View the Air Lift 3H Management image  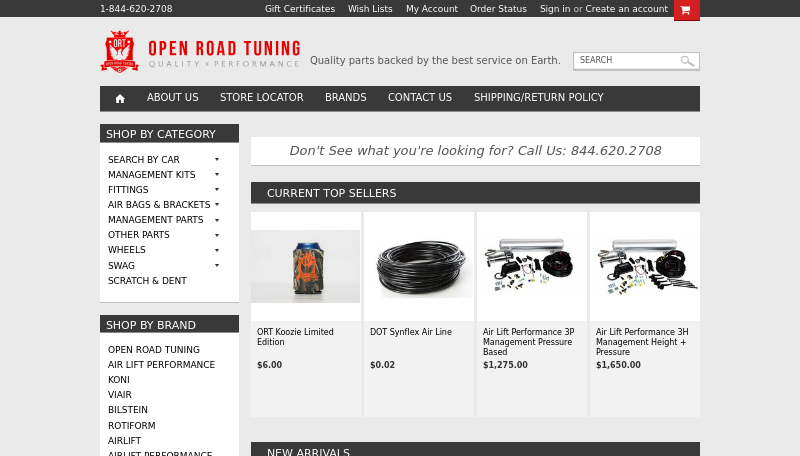pyautogui.click(x=645, y=266)
